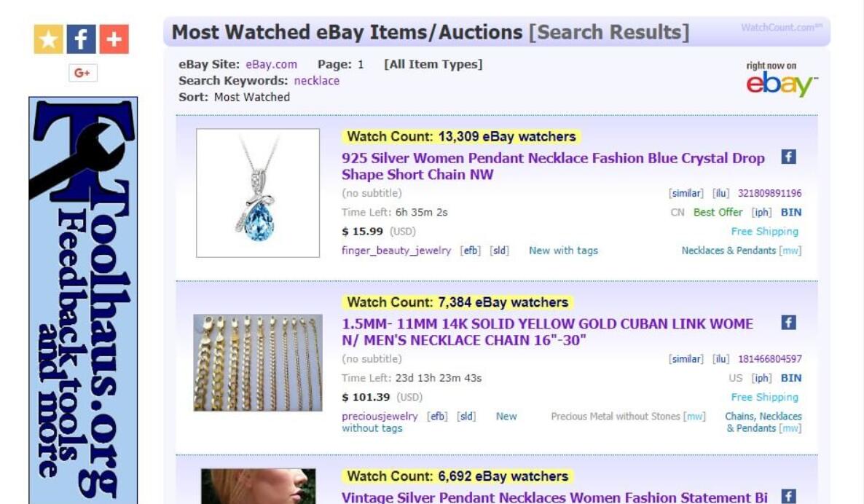Share blue crystal necklace on Facebook
Image resolution: width=864 pixels, height=504 pixels.
click(x=788, y=157)
